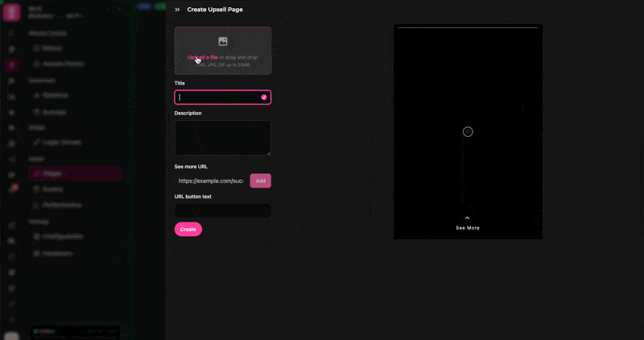Click inside the Description text area

click(222, 137)
